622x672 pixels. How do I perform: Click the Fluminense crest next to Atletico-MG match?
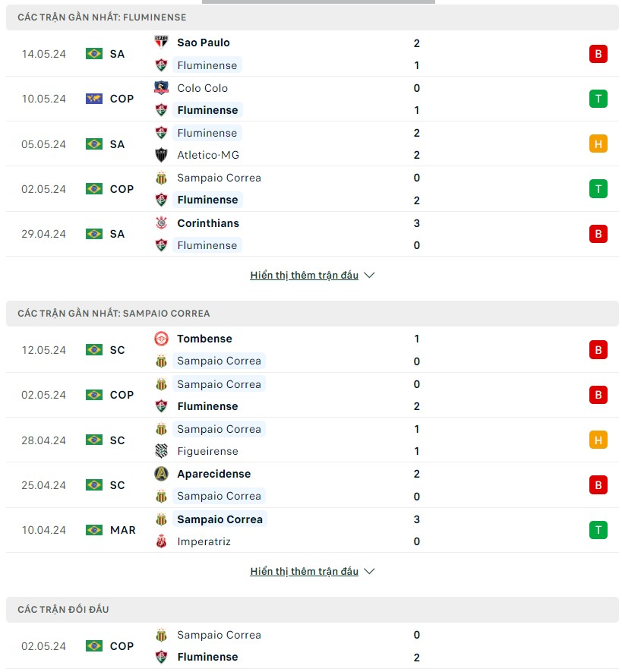tap(160, 133)
